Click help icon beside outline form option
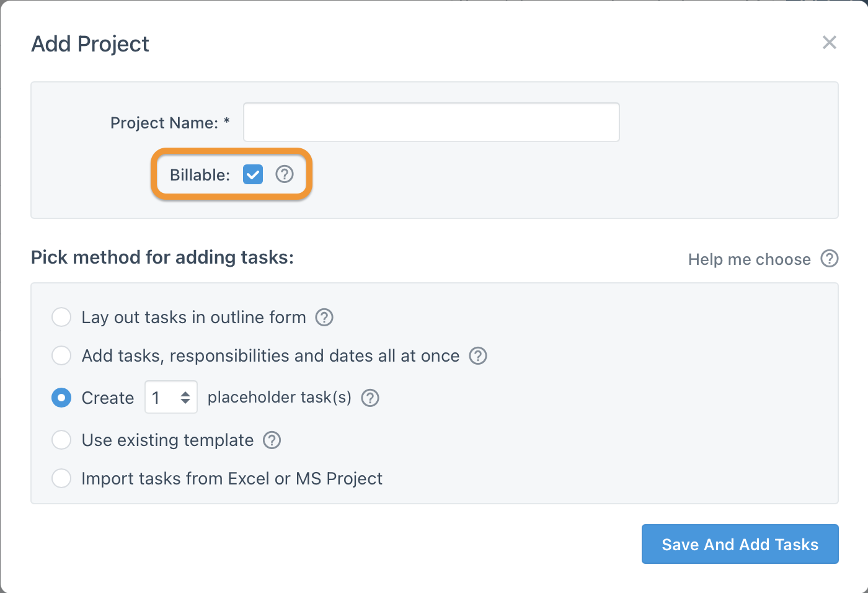The width and height of the screenshot is (868, 593). [324, 318]
